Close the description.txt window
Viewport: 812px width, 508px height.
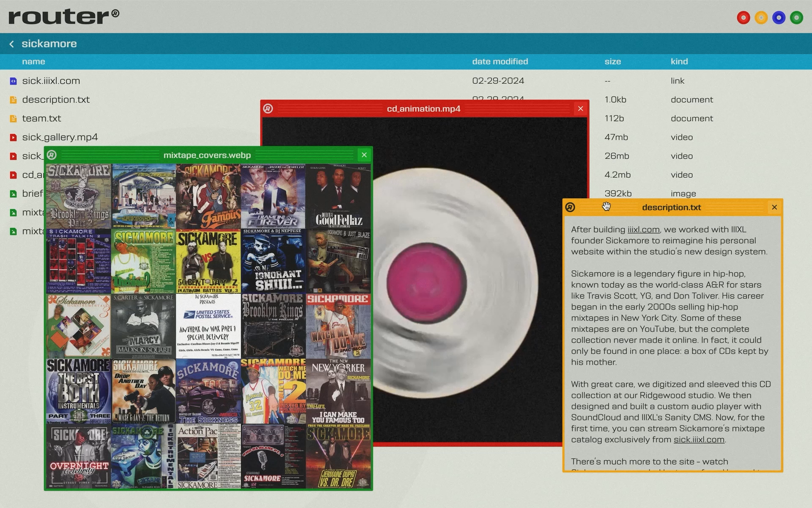tap(774, 207)
